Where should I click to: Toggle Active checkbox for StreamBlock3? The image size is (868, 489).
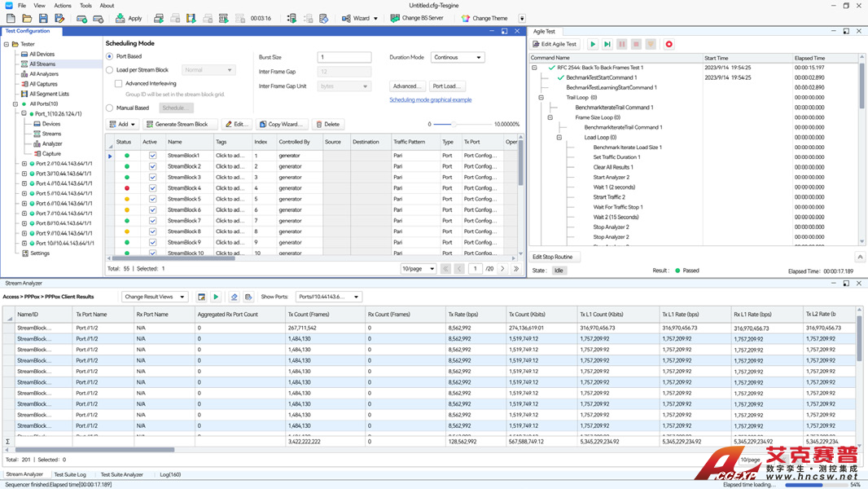coord(152,177)
